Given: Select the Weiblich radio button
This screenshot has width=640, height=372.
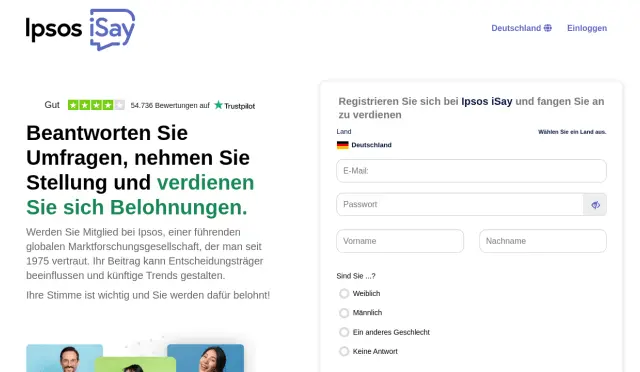Looking at the screenshot, I should tap(344, 294).
